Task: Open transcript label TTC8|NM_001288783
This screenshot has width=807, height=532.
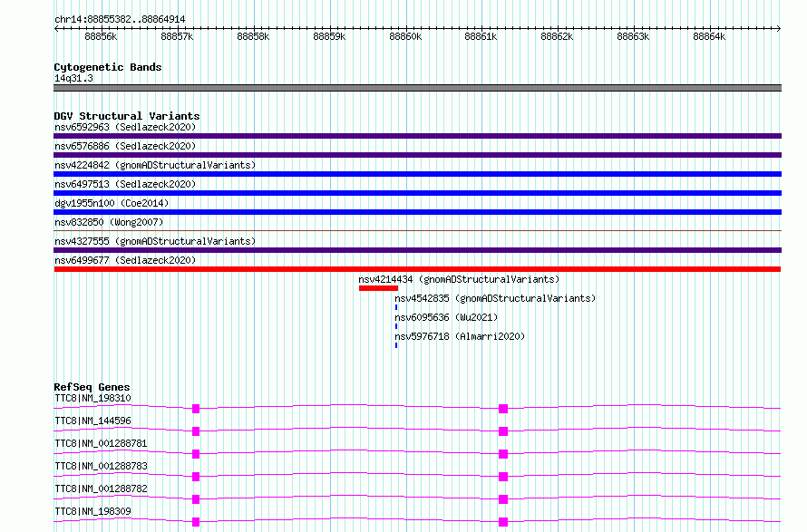Action: [x=101, y=466]
